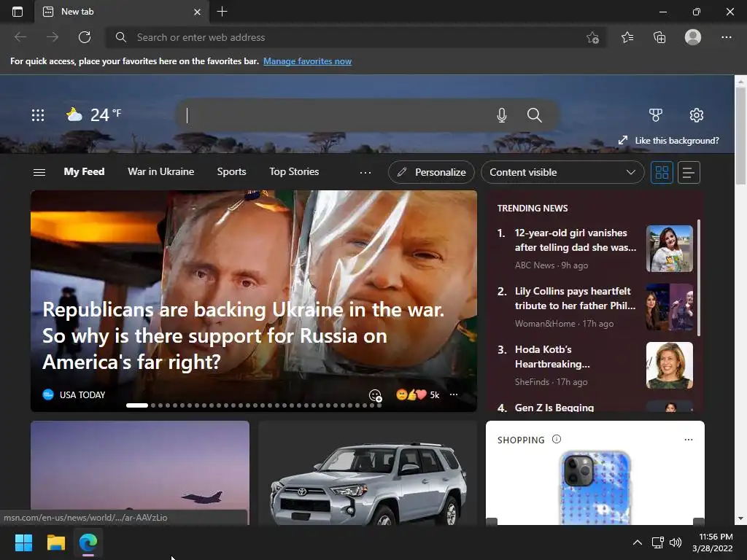747x560 pixels.
Task: Open 12-year-old girl vanishes story
Action: pos(575,240)
